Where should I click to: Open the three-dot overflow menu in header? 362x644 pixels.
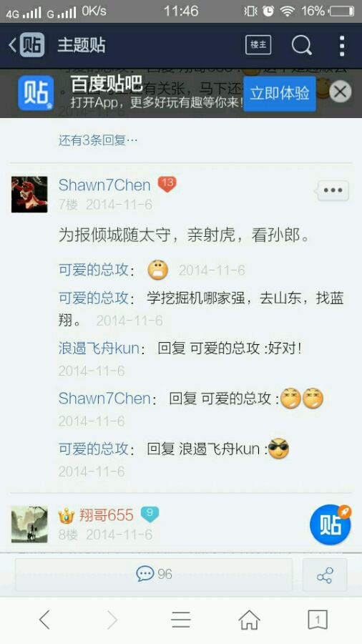tap(342, 45)
